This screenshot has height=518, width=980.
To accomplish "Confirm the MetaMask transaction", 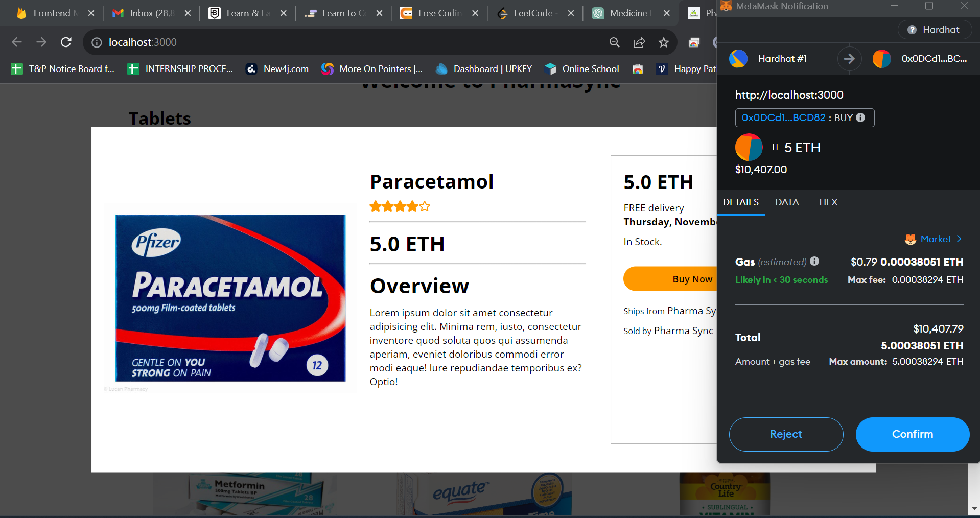I will point(913,434).
